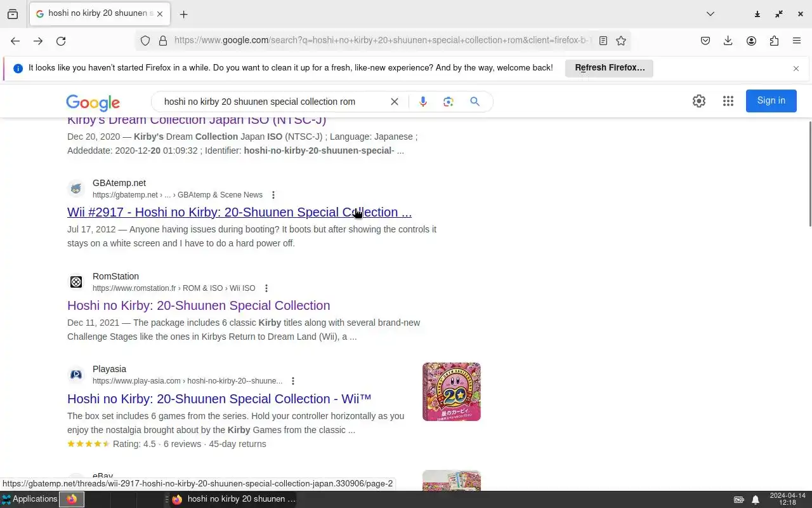Open tracking protection shield icon
This screenshot has height=508, width=812.
pyautogui.click(x=145, y=41)
